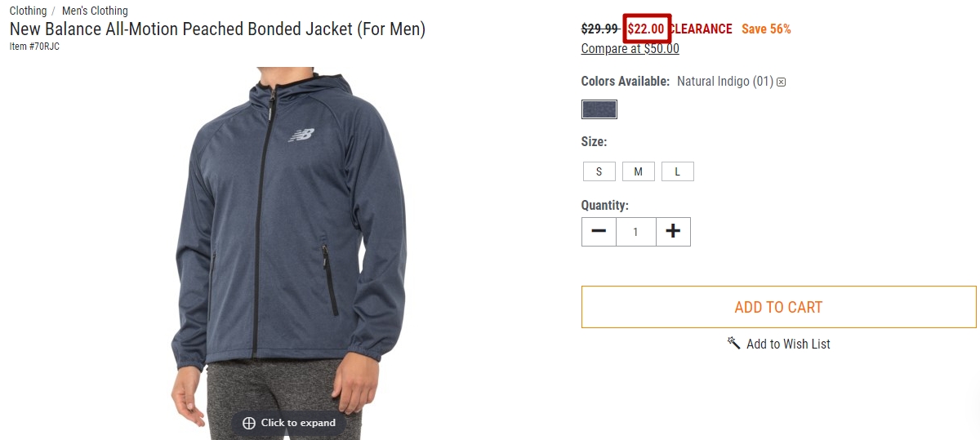Click the Add to Wish List text
The width and height of the screenshot is (980, 440).
tap(788, 344)
